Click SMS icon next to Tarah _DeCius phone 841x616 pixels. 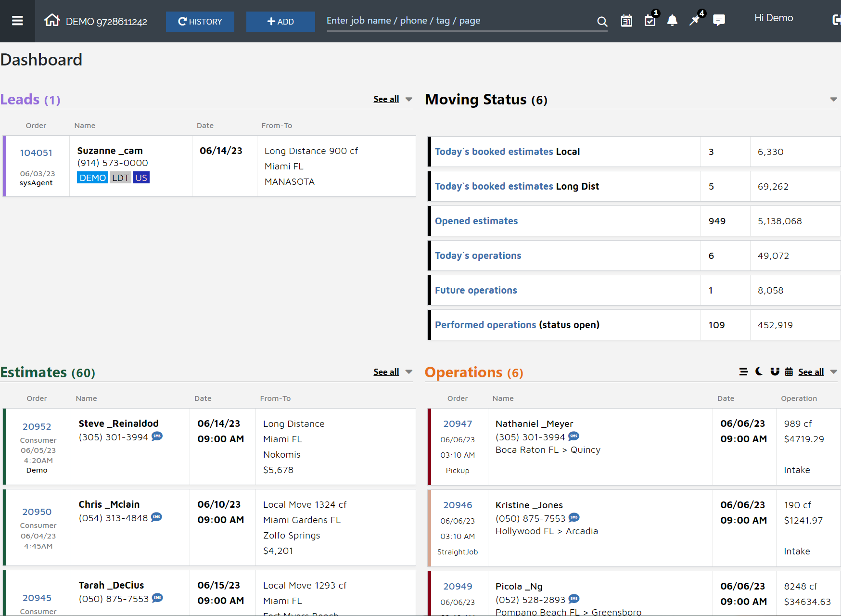157,598
